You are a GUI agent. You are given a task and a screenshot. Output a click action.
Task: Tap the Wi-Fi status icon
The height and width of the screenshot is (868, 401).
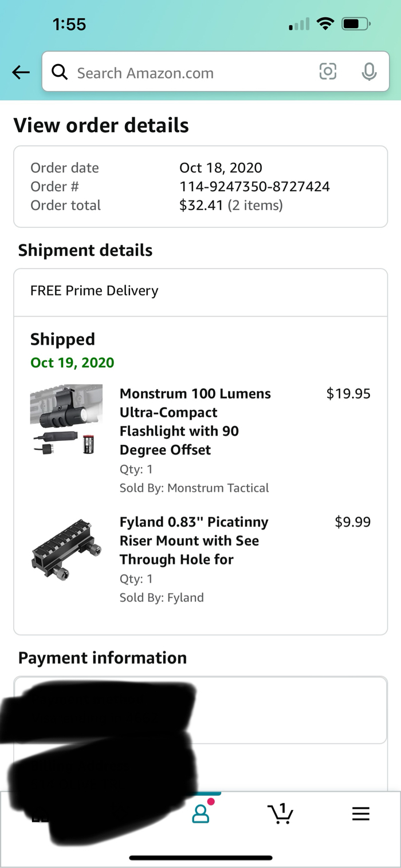(x=325, y=24)
